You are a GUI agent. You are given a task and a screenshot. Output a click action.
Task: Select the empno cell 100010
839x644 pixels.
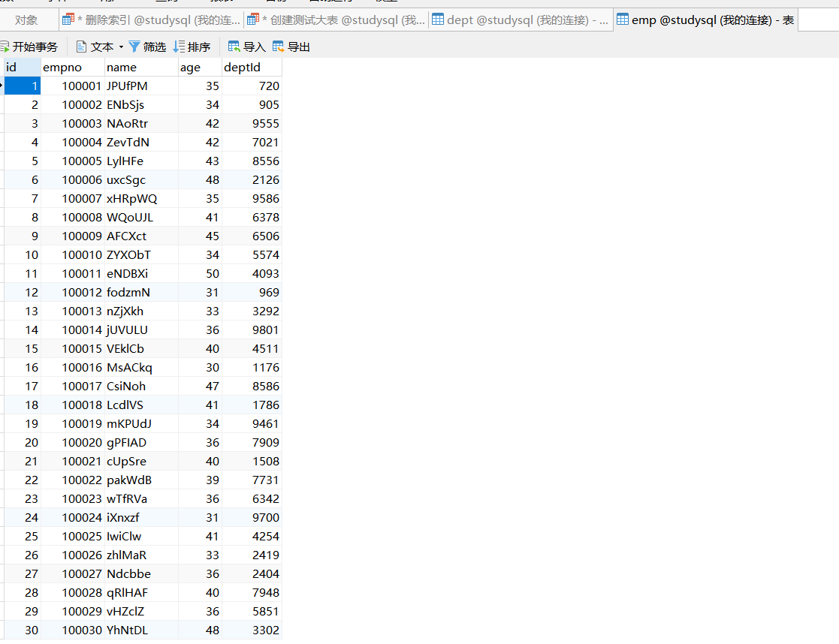72,254
